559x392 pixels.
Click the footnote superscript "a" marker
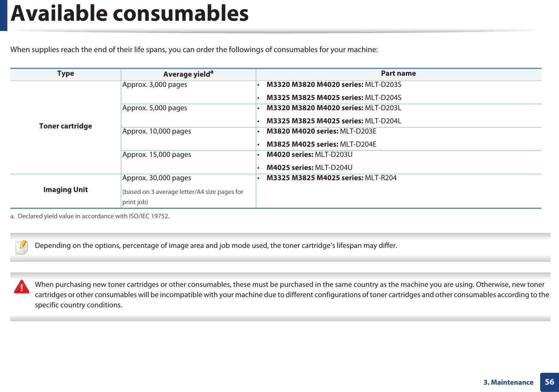[x=212, y=72]
